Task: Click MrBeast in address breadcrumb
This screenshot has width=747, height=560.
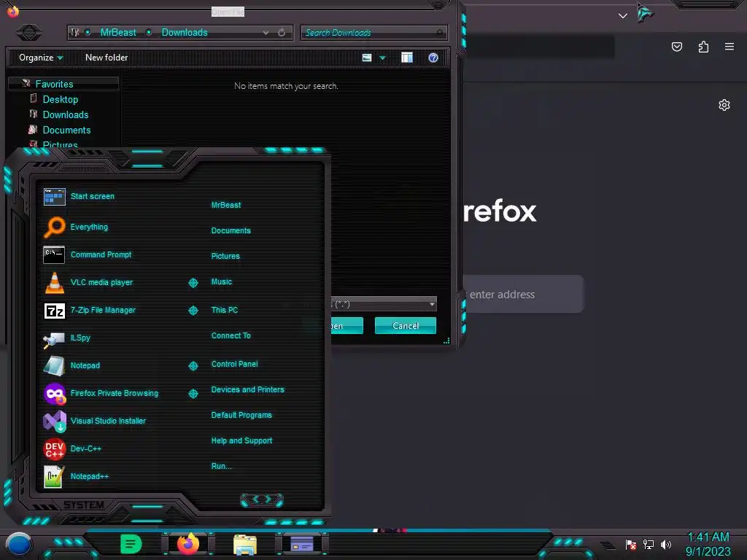Action: [118, 32]
